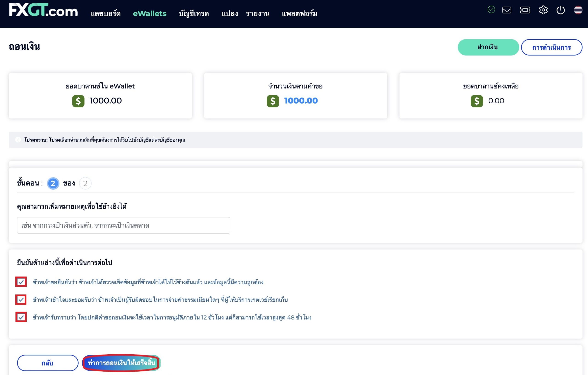Image resolution: width=588 pixels, height=375 pixels.
Task: Click the 1000.00 eWallet balance value
Action: point(105,101)
